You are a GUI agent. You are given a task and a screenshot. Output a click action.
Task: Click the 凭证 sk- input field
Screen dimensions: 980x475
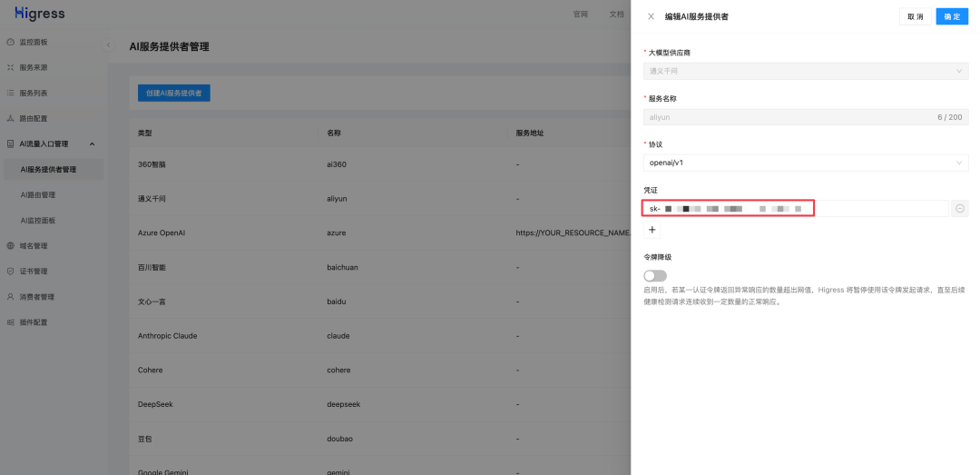coord(796,208)
